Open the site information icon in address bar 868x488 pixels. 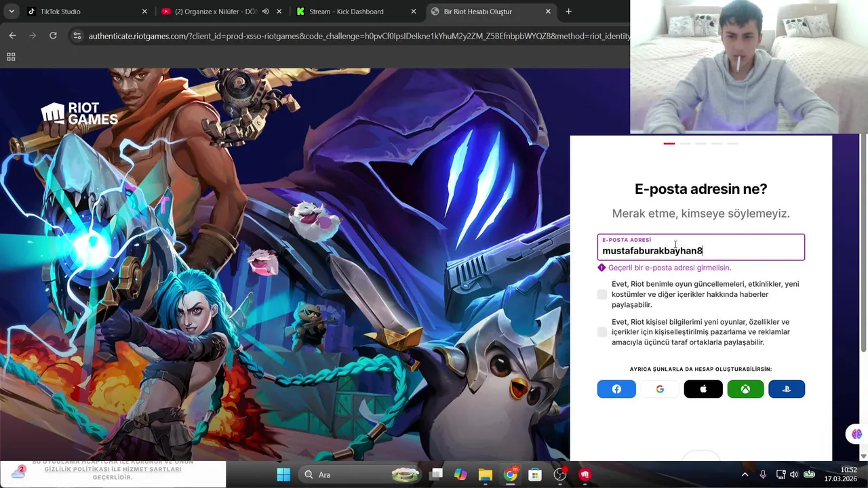77,35
